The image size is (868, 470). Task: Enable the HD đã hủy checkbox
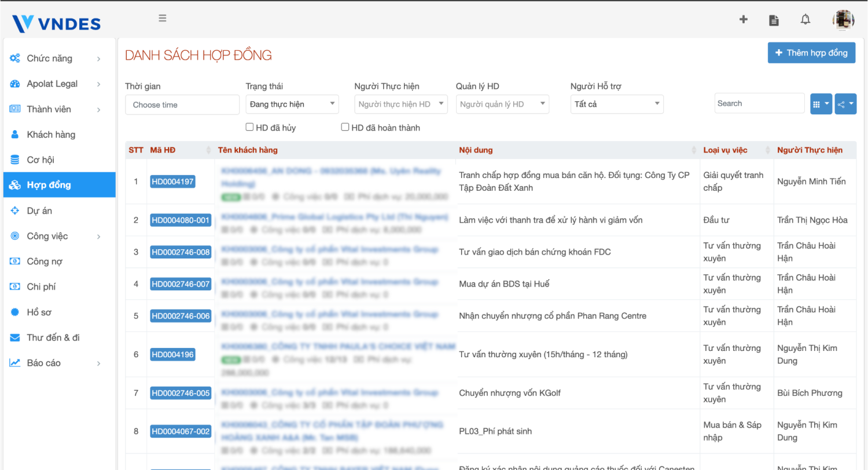[x=250, y=127]
